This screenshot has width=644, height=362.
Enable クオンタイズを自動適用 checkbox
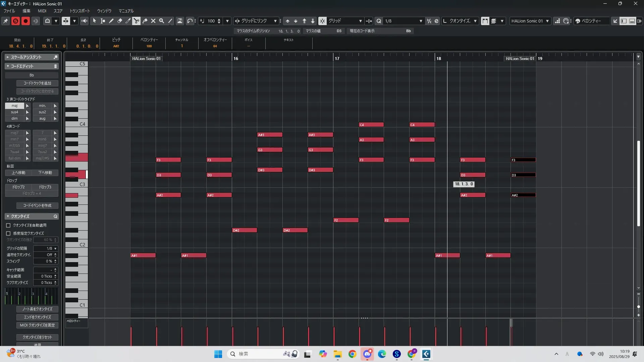pyautogui.click(x=8, y=225)
